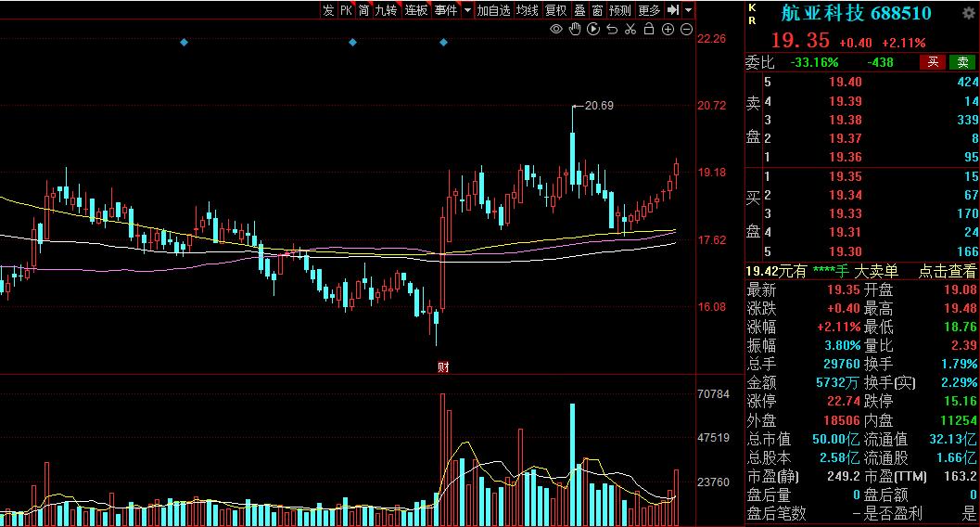Click the 市盈(静) 249.2 value
This screenshot has width=980, height=527.
pyautogui.click(x=844, y=476)
